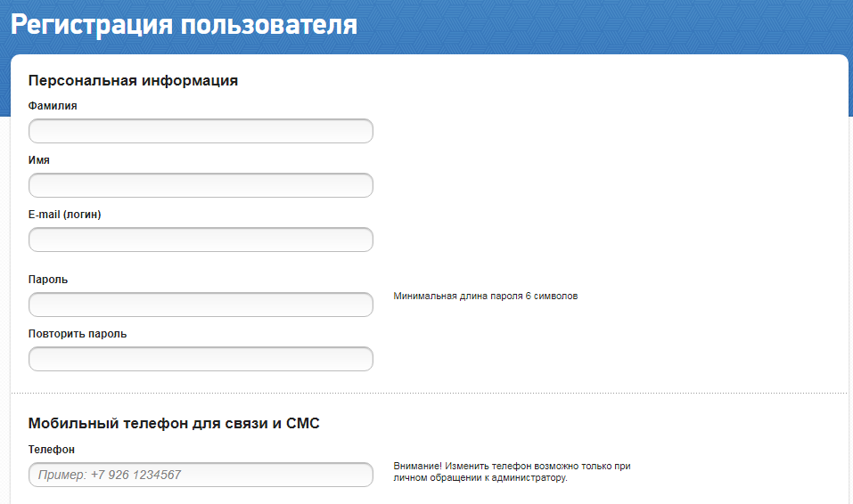Click the dotted divider between form sections
The image size is (853, 504).
[428, 393]
